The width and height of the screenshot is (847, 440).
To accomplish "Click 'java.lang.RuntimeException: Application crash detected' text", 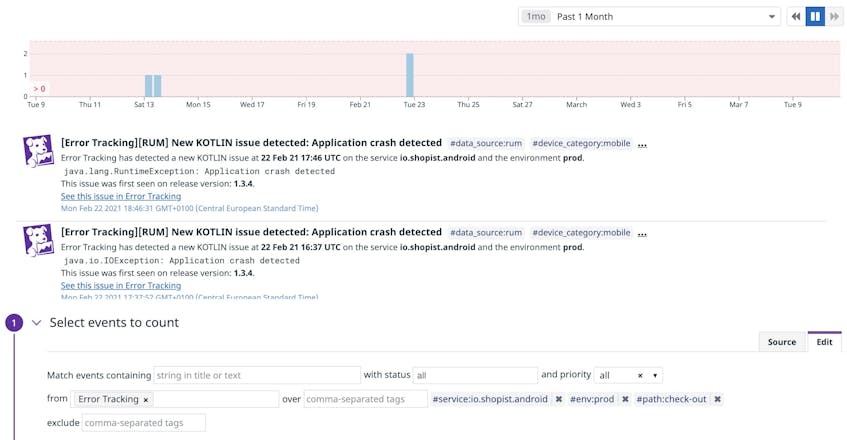I will click(x=199, y=171).
